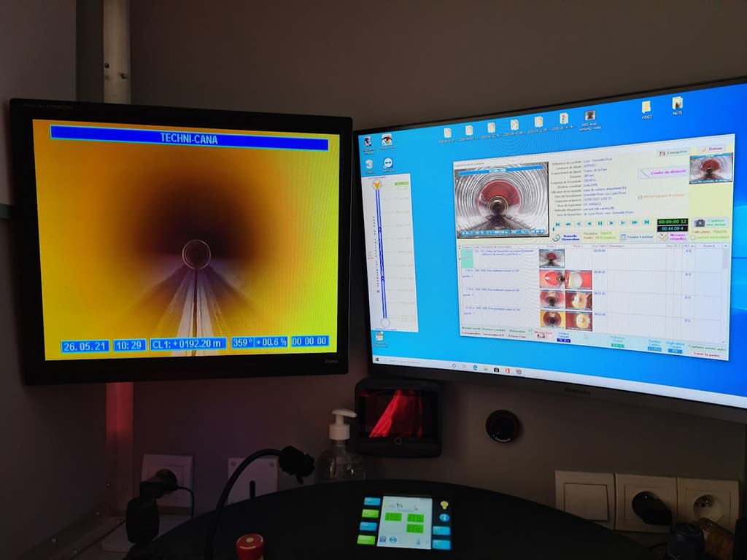Click Saisie la pente link

[707, 354]
